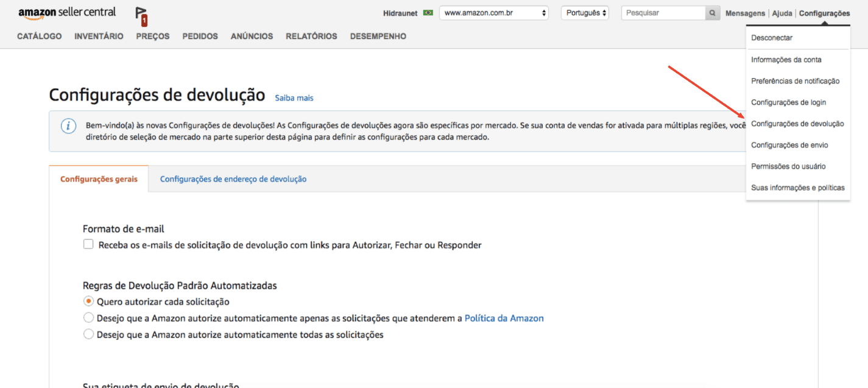
Task: Select 'Quero autorizar cada solicitação' radio
Action: click(x=89, y=301)
